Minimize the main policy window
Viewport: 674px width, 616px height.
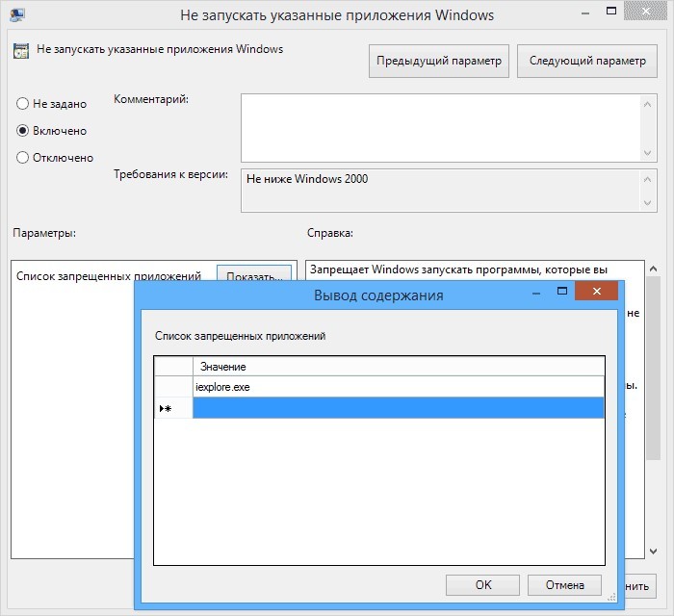click(584, 13)
